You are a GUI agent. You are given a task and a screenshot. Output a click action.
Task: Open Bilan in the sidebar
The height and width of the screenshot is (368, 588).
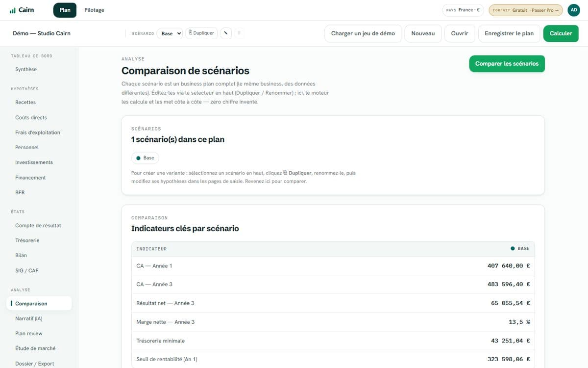[39, 256]
